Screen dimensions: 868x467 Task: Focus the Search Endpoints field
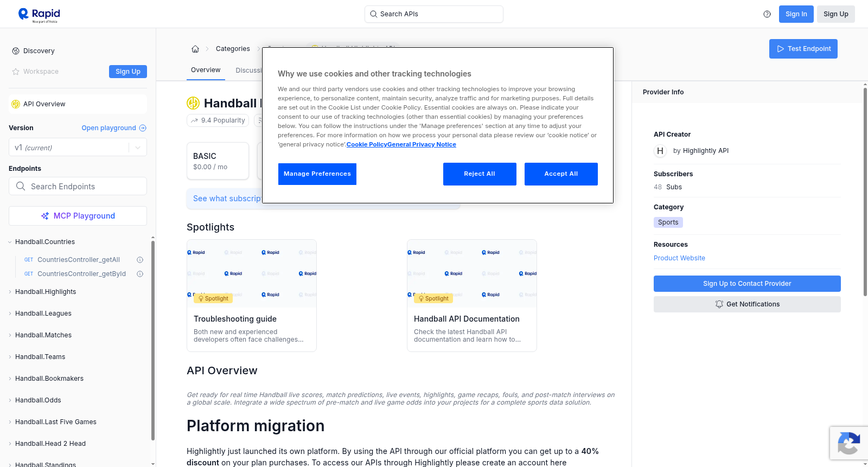(78, 186)
